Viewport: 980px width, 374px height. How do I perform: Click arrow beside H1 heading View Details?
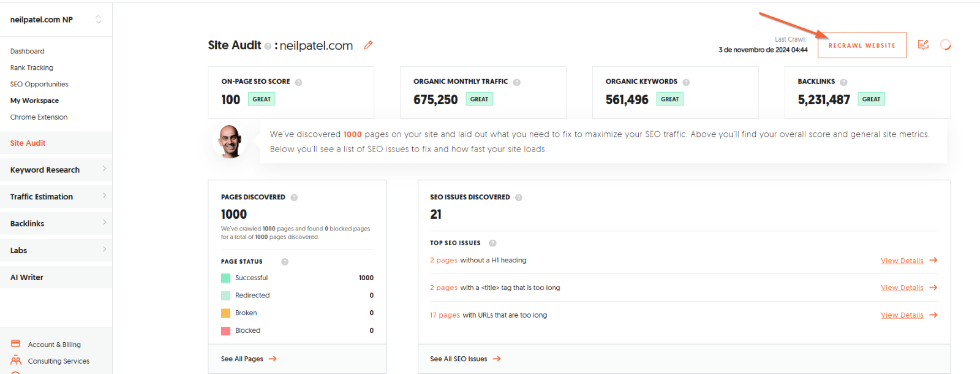(933, 260)
